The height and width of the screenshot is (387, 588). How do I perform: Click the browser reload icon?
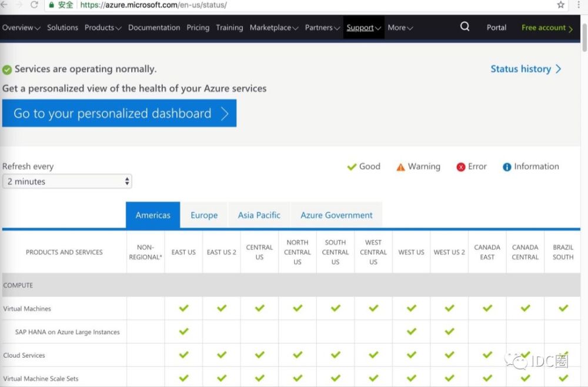coord(34,5)
